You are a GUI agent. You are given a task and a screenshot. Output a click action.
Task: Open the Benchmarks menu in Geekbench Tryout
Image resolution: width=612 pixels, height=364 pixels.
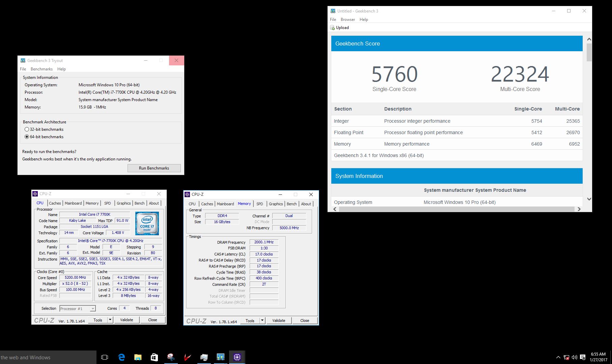[x=41, y=69]
